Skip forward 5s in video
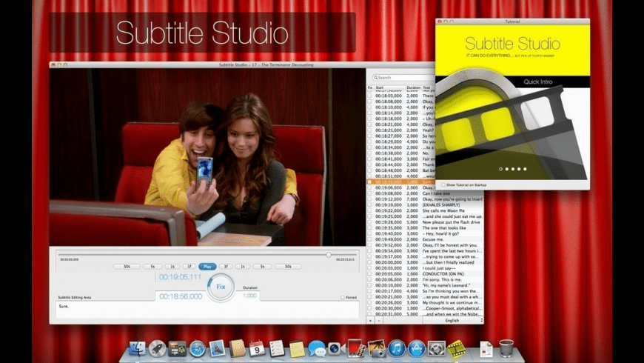The image size is (644, 363). pos(263,267)
